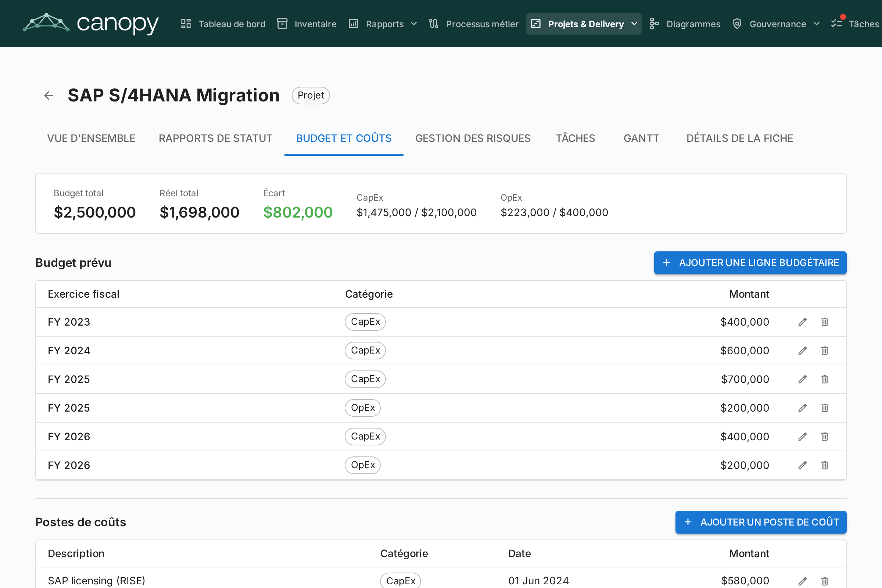This screenshot has width=882, height=588.
Task: Click the Projets & Delivery board icon
Action: 536,24
